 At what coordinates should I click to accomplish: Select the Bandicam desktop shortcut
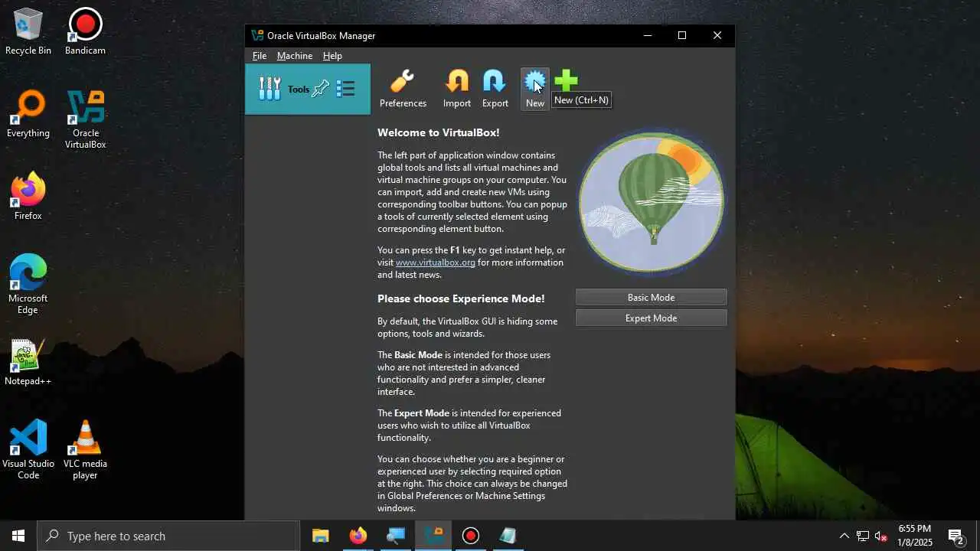point(85,31)
